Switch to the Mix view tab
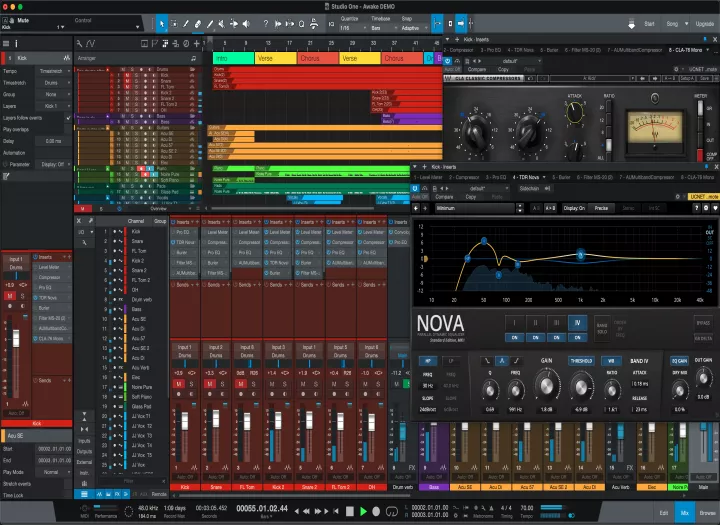Image resolution: width=720 pixels, height=525 pixels. coord(684,513)
